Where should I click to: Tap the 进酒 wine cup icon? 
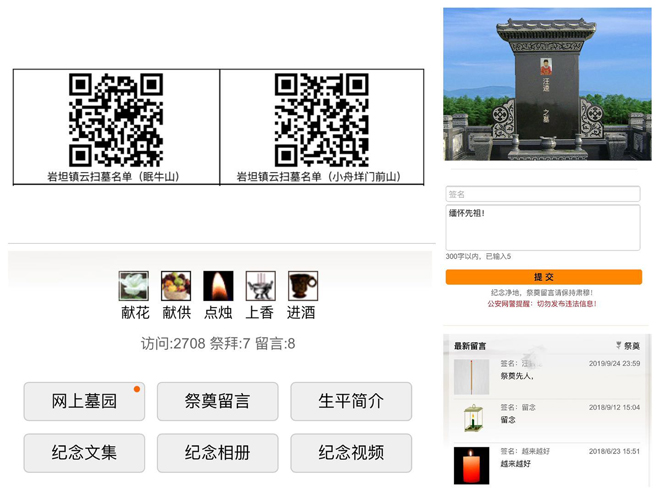tap(303, 285)
